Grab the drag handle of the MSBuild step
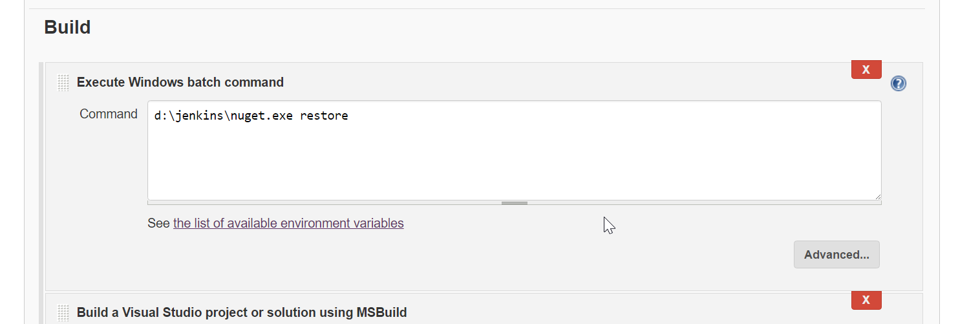The image size is (980, 324). point(63,313)
